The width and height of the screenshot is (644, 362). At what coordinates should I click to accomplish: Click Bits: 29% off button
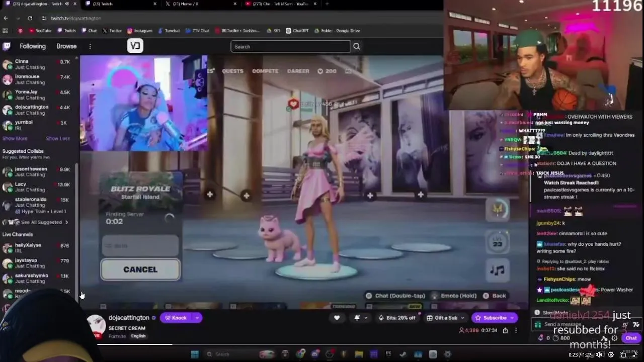pos(397,318)
